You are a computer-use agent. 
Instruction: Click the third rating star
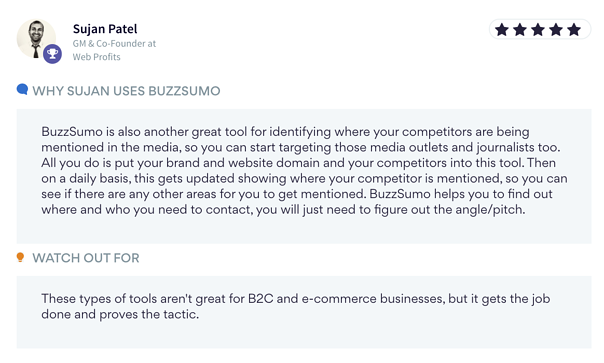[x=538, y=29]
